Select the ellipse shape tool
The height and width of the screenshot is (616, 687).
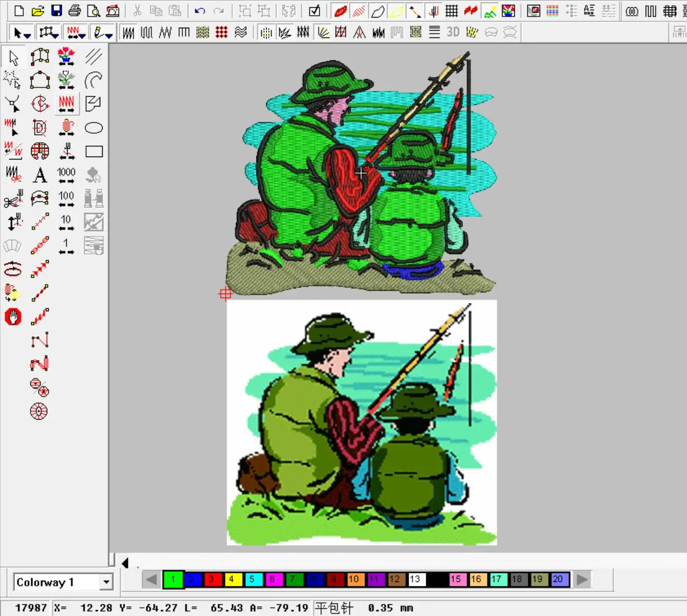click(x=93, y=128)
